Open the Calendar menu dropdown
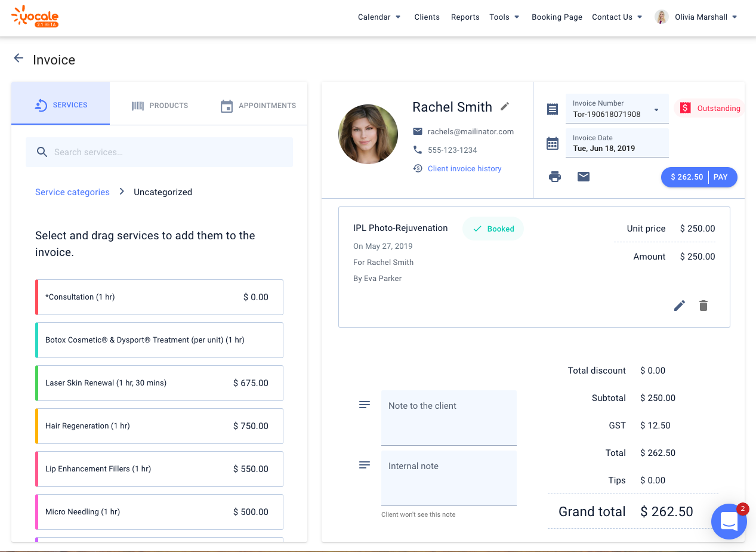This screenshot has width=756, height=552. [x=379, y=17]
